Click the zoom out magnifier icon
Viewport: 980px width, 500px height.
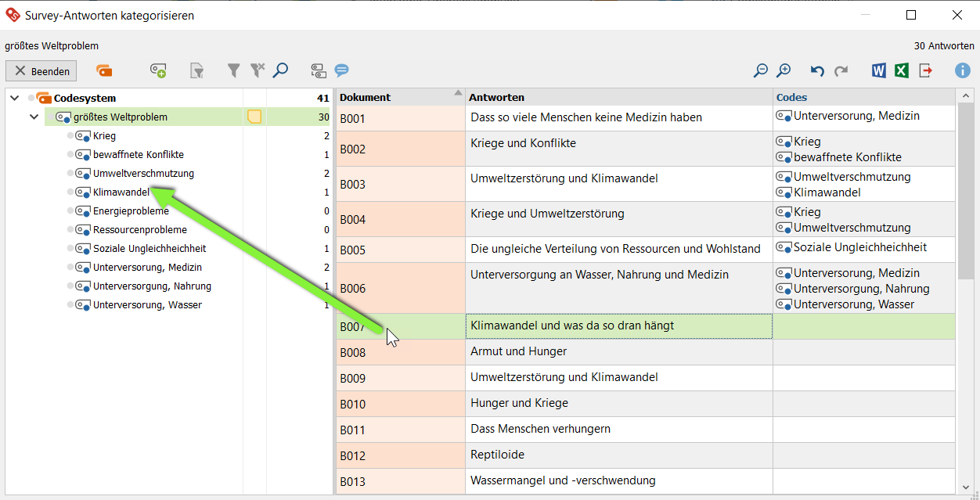pyautogui.click(x=760, y=71)
